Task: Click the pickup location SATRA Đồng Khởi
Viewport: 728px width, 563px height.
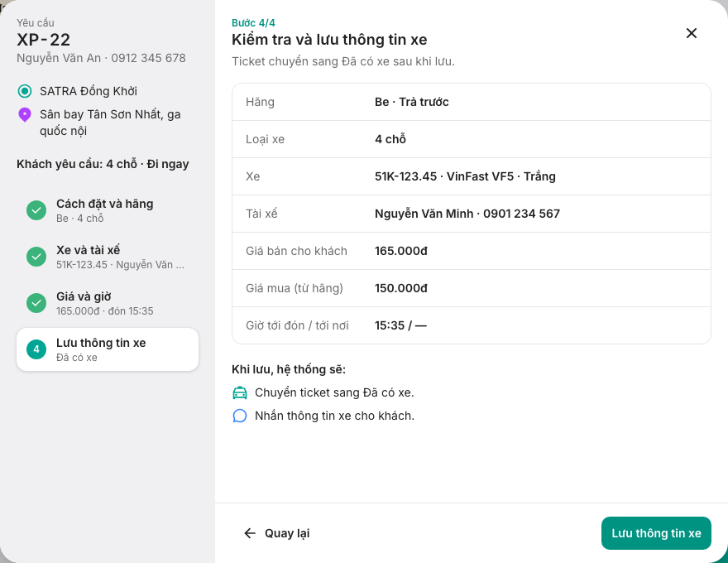Action: point(89,91)
